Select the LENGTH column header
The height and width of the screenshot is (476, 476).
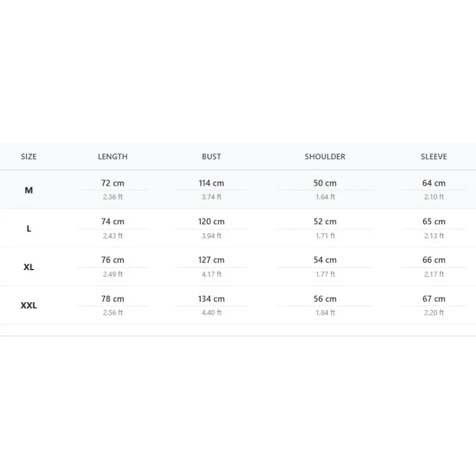click(x=112, y=156)
